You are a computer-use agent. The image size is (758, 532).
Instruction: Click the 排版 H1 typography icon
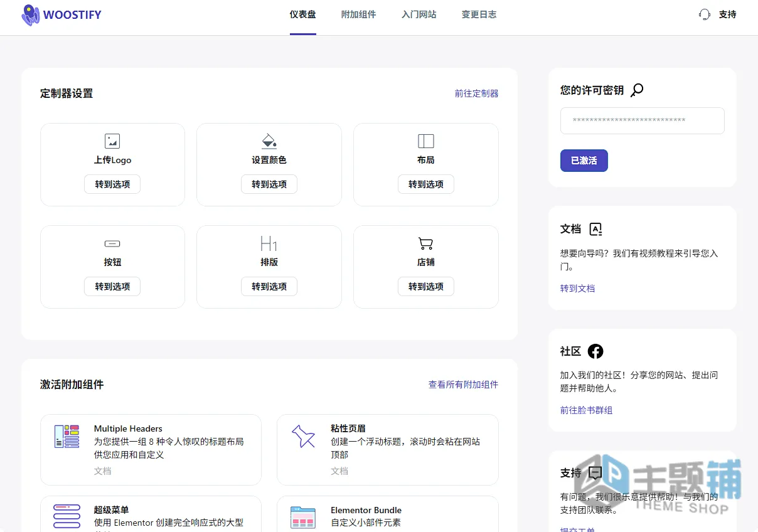(x=269, y=243)
